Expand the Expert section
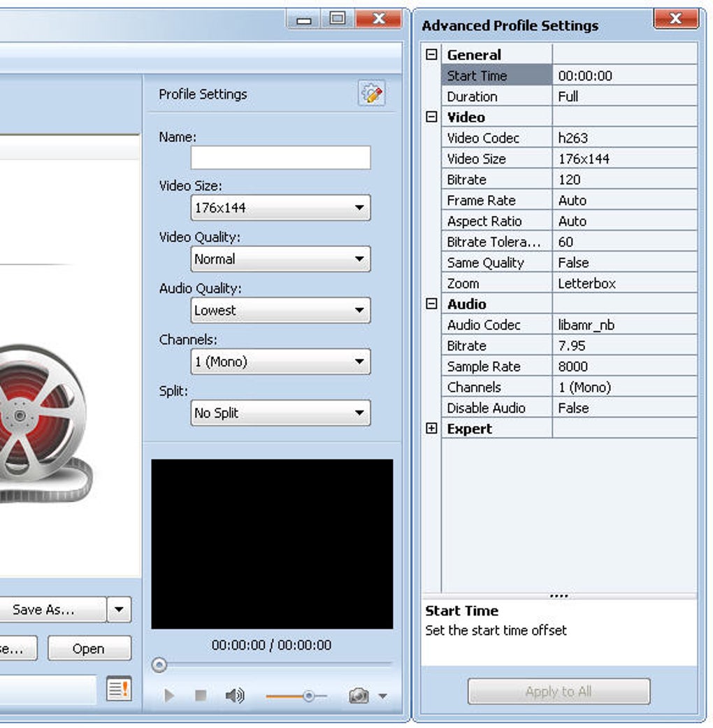 coord(431,428)
